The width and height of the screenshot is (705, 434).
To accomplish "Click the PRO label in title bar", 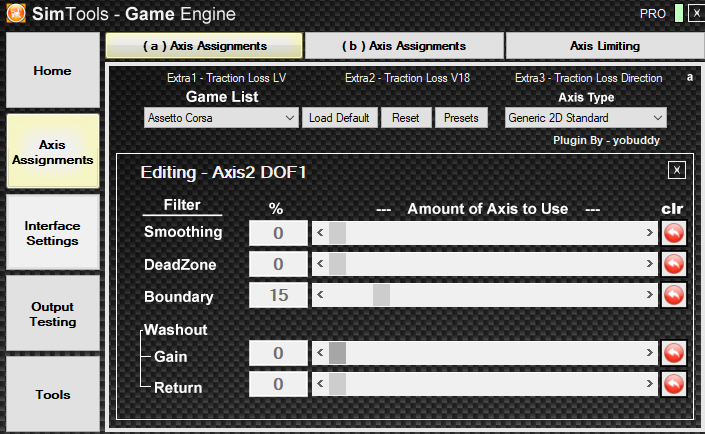I will point(652,14).
